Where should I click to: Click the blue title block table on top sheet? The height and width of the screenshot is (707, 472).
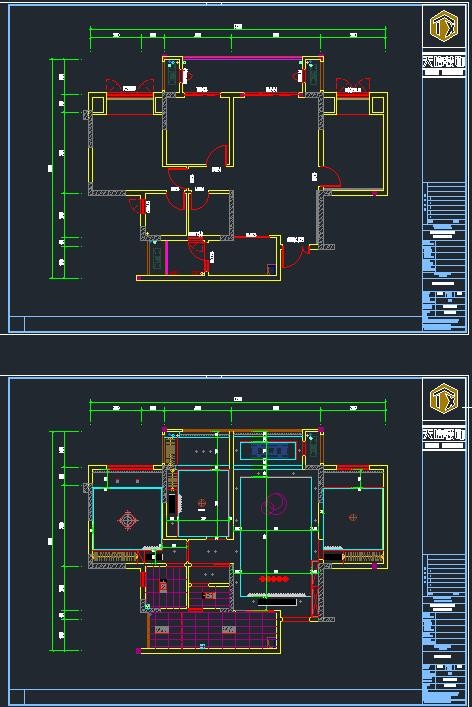pyautogui.click(x=444, y=256)
